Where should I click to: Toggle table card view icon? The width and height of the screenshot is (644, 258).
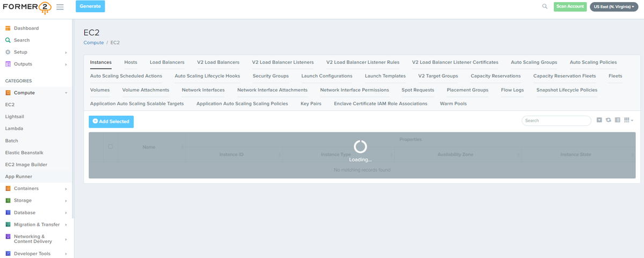tap(617, 120)
